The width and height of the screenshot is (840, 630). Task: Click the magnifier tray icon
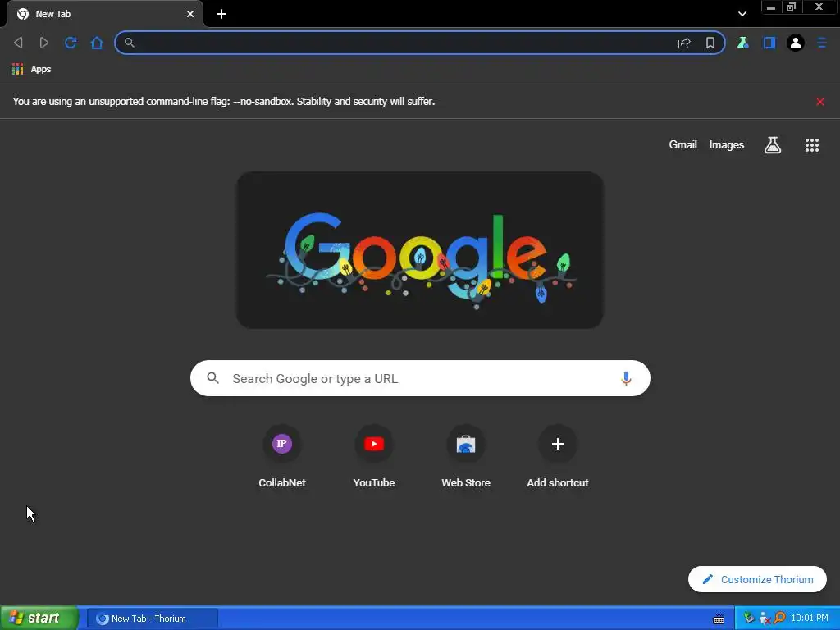pyautogui.click(x=779, y=619)
